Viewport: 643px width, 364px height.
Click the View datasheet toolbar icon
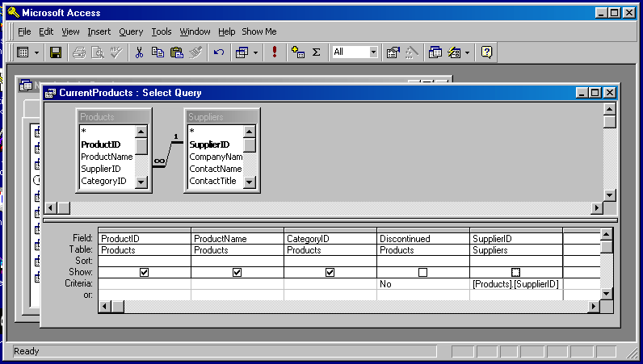click(x=23, y=52)
